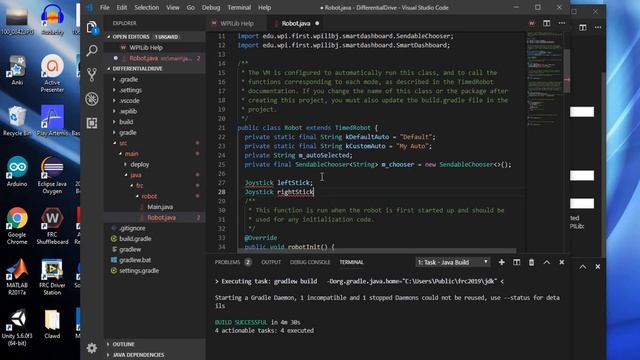
Task: Switch to the Robot.java editor tab
Action: coord(296,23)
